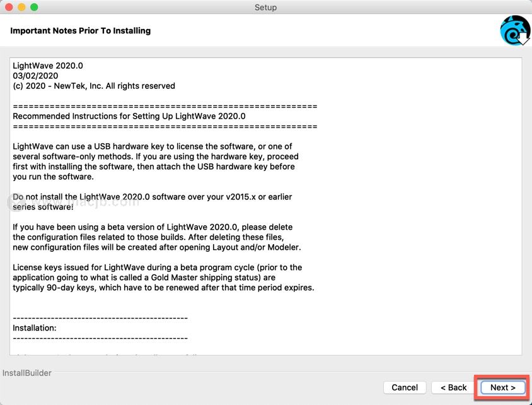Cancel the LightWave setup
Image resolution: width=532 pixels, height=405 pixels.
click(x=405, y=387)
